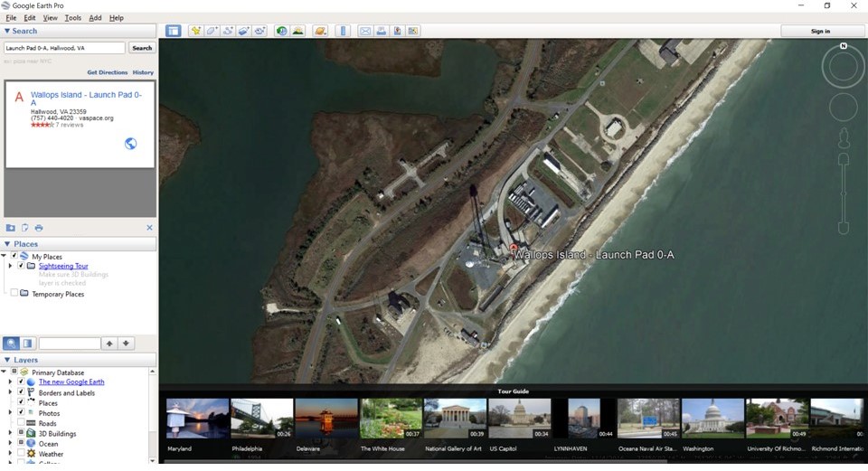
Task: Select the Ruler tool
Action: 343,31
